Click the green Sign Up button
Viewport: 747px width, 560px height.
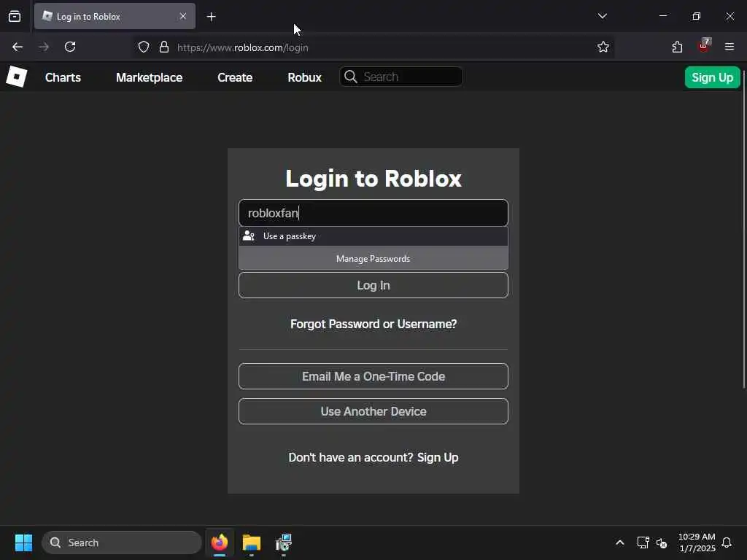click(x=712, y=77)
